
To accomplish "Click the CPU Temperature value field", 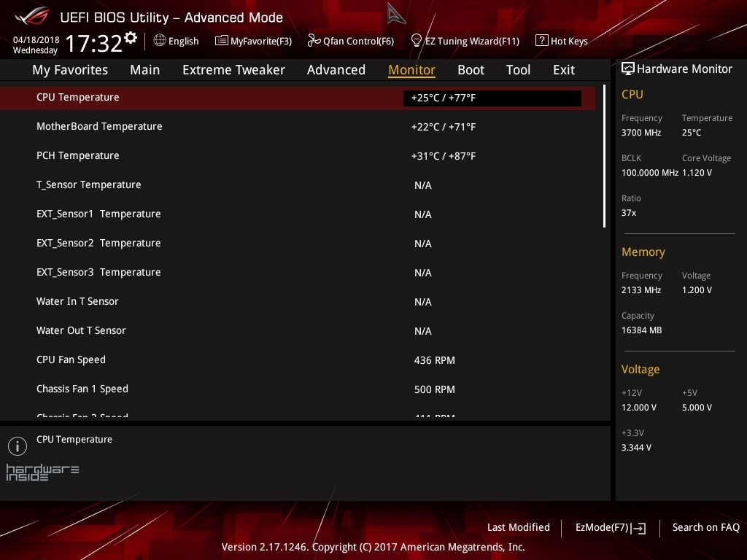I will (x=492, y=98).
